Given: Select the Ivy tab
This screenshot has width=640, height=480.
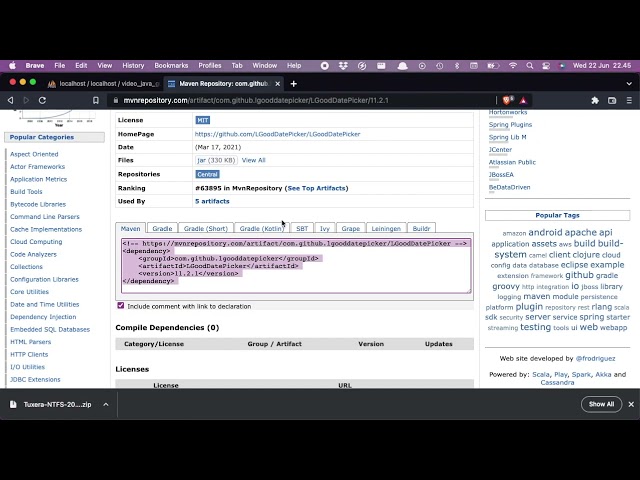Looking at the screenshot, I should (324, 229).
